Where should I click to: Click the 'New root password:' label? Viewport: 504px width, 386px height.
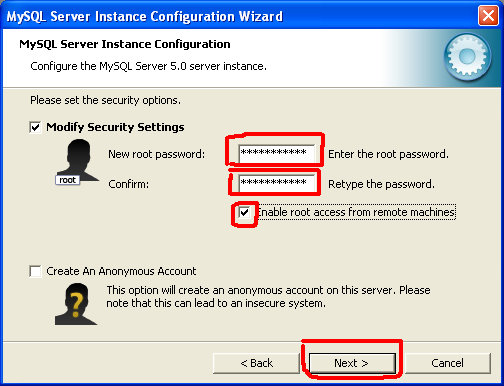coord(157,154)
